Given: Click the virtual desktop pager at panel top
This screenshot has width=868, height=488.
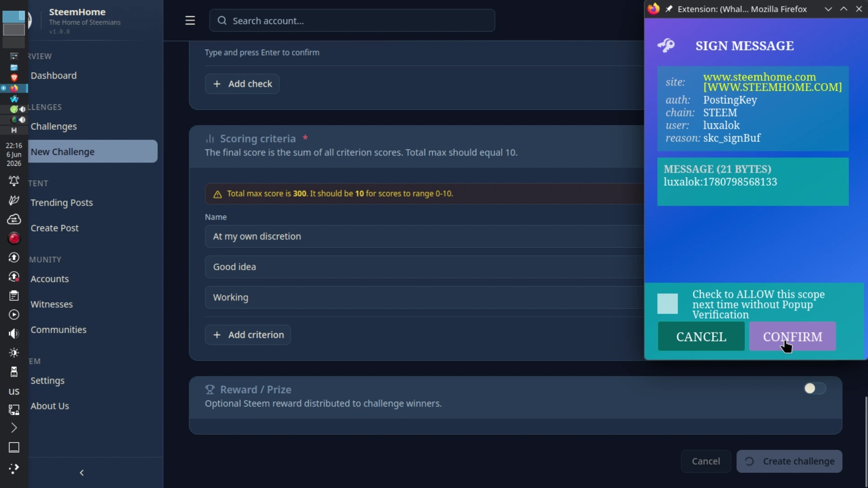Looking at the screenshot, I should coord(14,29).
